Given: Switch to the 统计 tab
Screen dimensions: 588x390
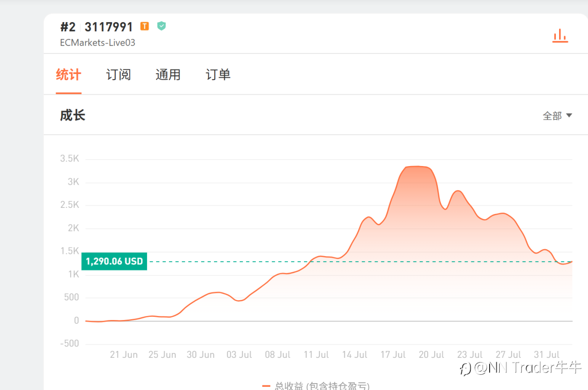Looking at the screenshot, I should tap(68, 75).
